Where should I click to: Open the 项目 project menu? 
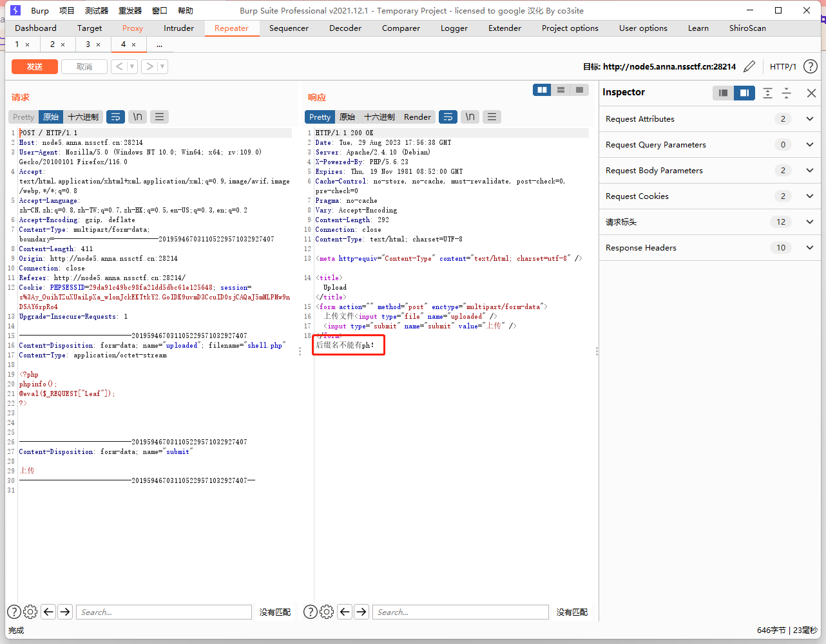pyautogui.click(x=67, y=10)
